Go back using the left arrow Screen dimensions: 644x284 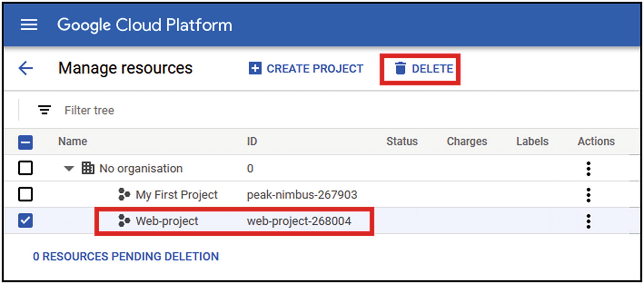tap(26, 68)
